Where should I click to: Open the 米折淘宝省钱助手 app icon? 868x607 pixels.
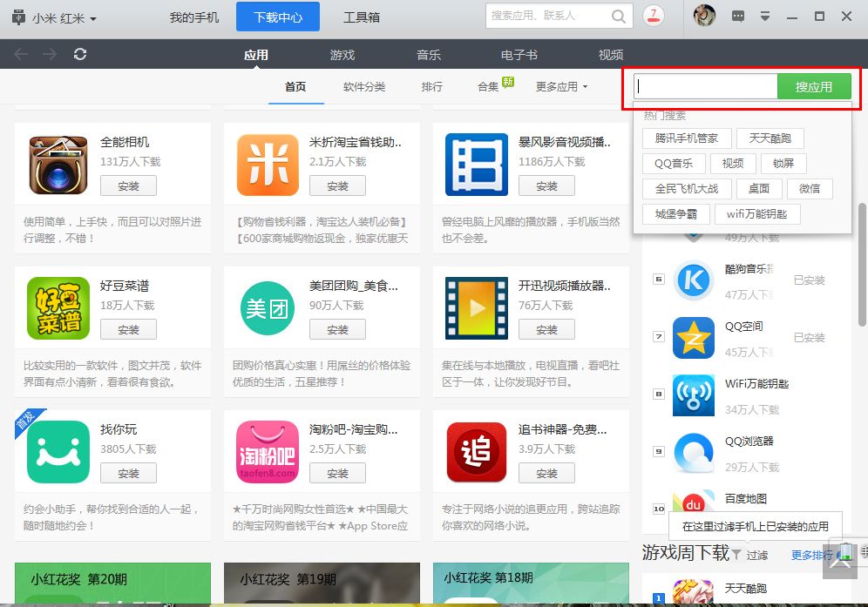pos(268,165)
